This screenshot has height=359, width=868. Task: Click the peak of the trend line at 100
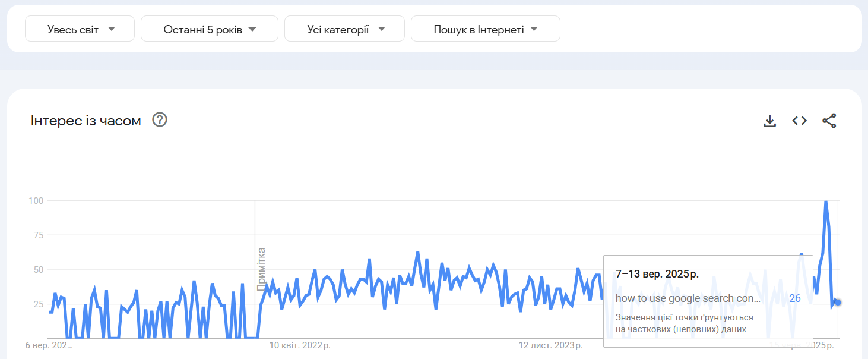point(826,201)
